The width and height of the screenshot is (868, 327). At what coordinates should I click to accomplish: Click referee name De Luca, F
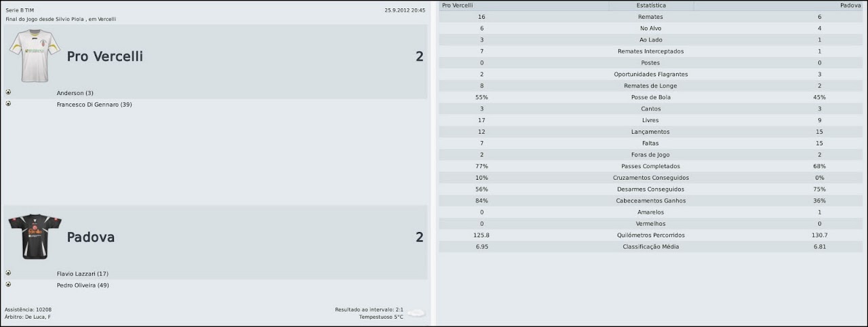[x=39, y=317]
